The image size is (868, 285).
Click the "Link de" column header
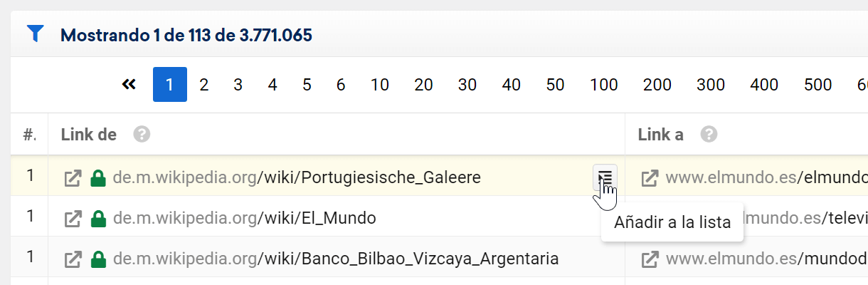(89, 134)
